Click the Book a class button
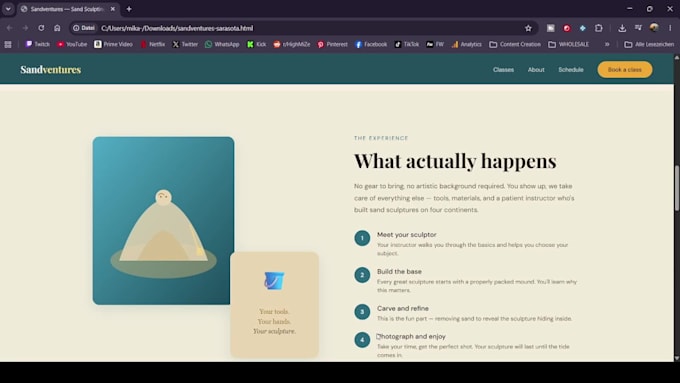This screenshot has height=383, width=680. pos(624,69)
